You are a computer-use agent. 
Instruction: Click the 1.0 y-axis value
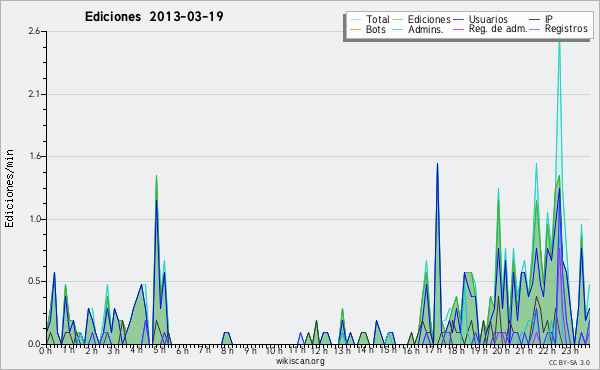34,219
